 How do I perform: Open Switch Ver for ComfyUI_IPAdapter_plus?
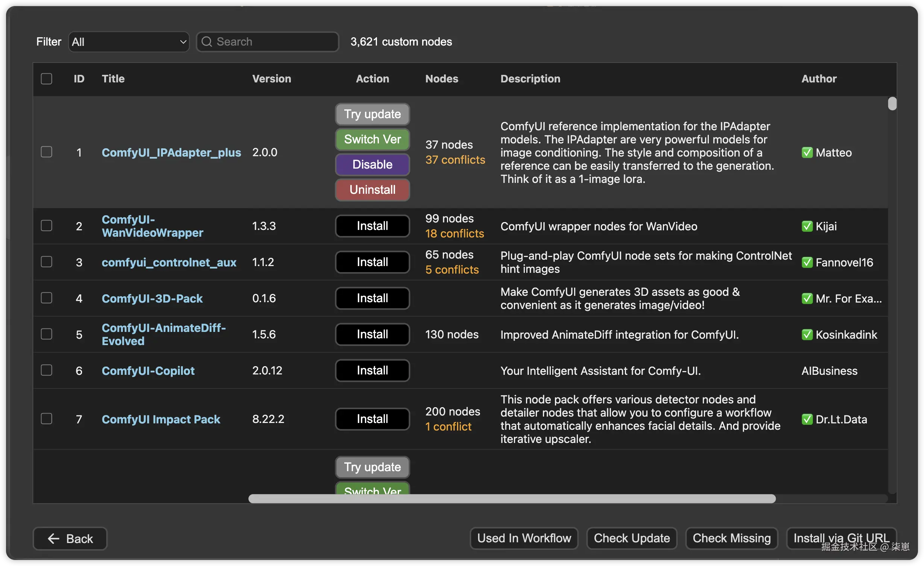[372, 139]
